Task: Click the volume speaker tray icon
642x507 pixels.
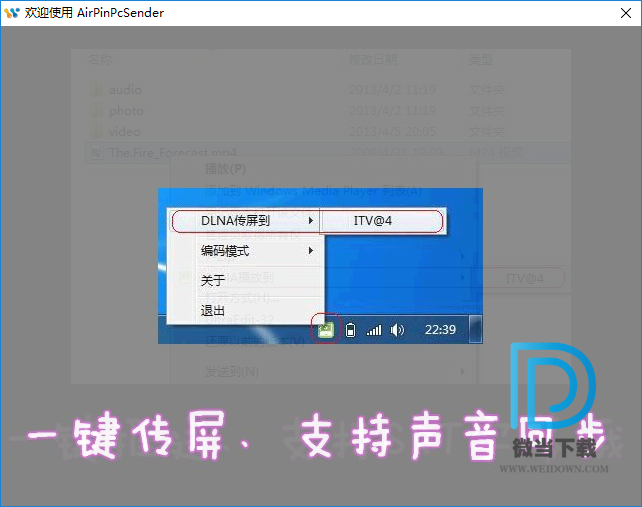Action: (397, 330)
